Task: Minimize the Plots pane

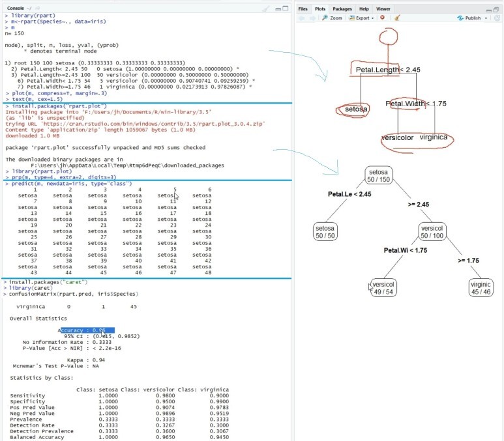Action: point(488,10)
